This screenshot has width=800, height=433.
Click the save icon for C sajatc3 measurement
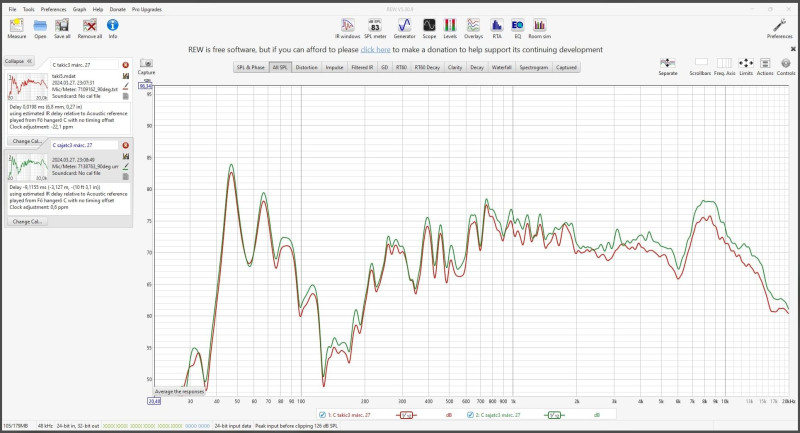(126, 156)
